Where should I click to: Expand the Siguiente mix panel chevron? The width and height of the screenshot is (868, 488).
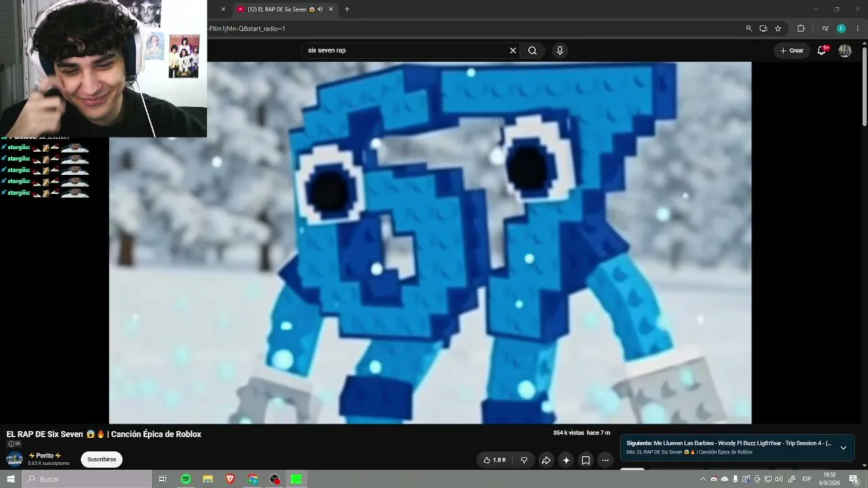[843, 447]
